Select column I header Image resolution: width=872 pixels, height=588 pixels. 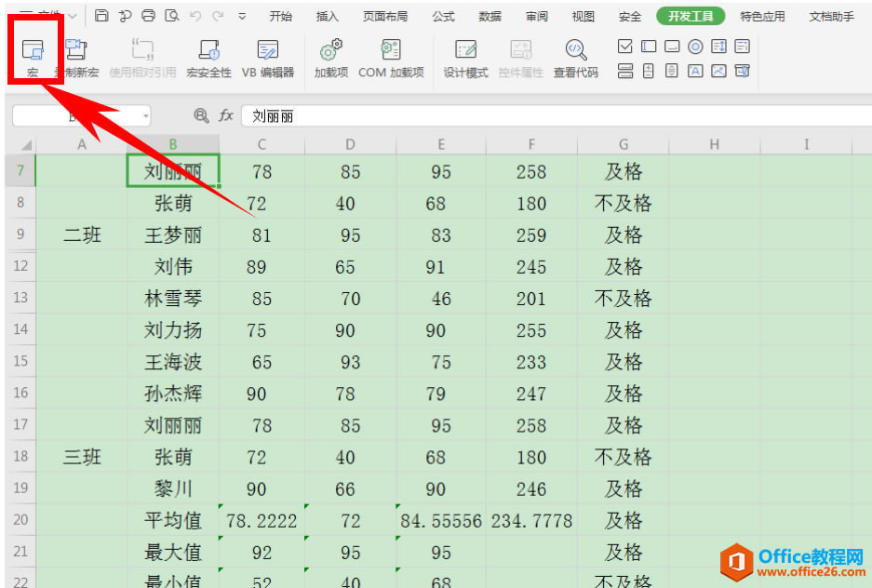click(806, 144)
